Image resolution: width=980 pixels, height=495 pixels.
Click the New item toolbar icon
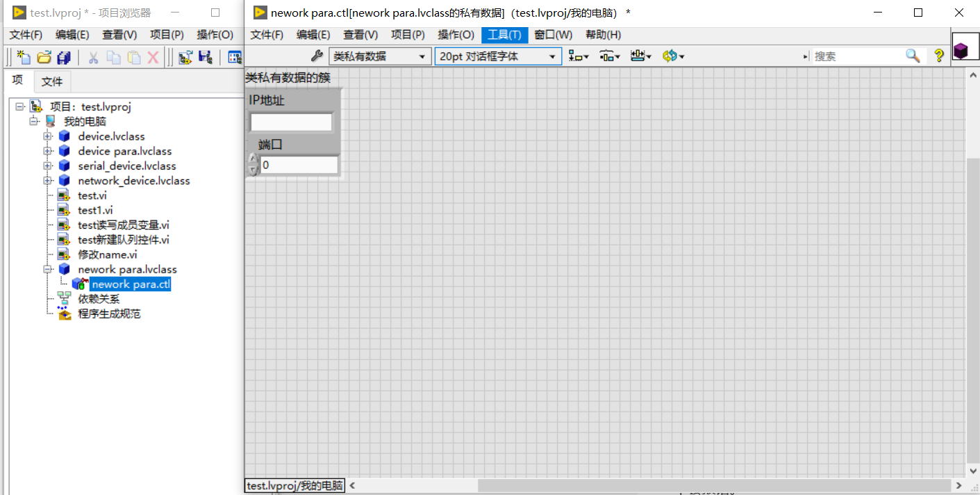[x=24, y=58]
